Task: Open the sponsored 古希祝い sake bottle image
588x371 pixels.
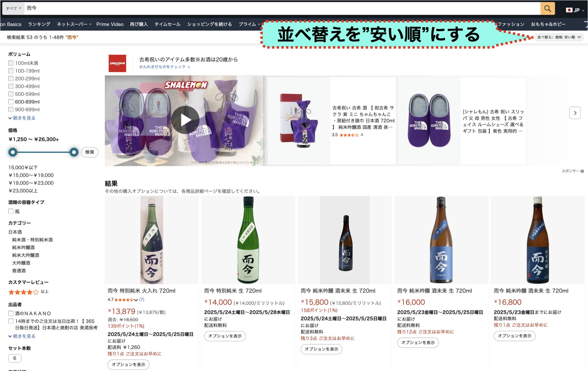Action: [x=299, y=121]
